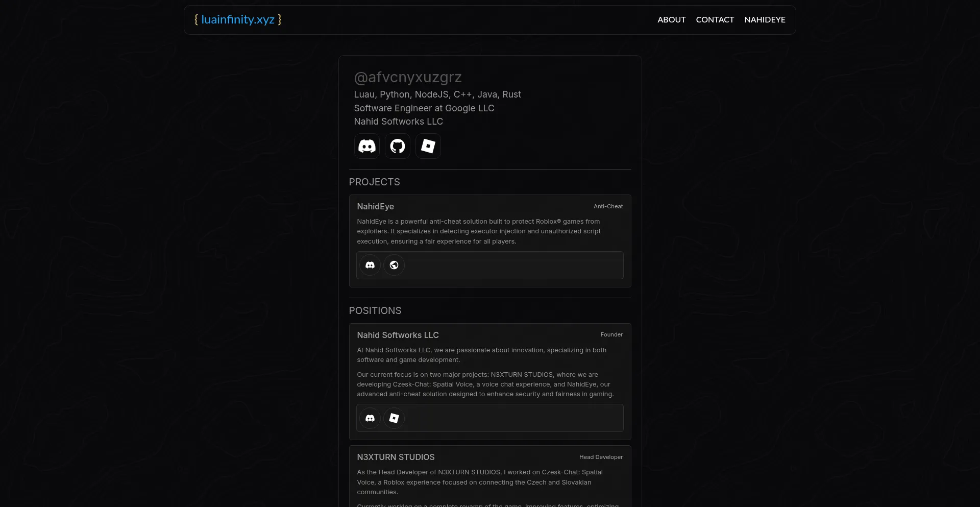The width and height of the screenshot is (980, 507).
Task: Open the N3XTURN STUDIOS position title
Action: [396, 457]
